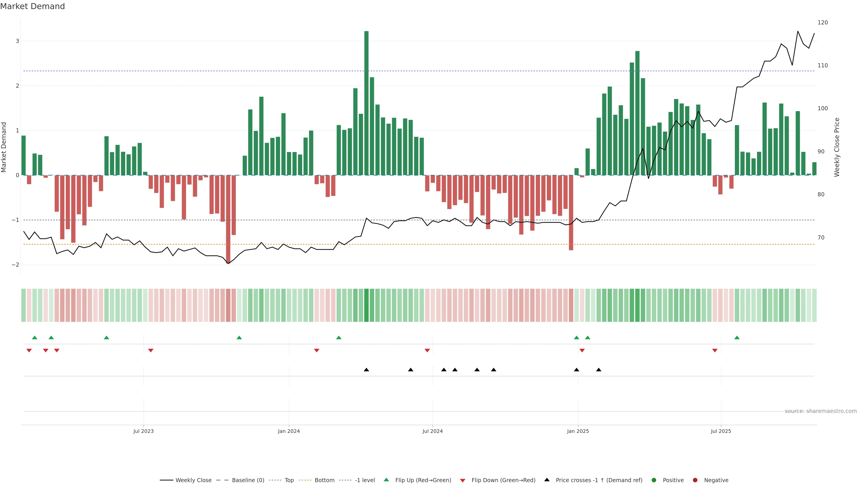
Task: Toggle the -1 level legend entry
Action: click(365, 480)
